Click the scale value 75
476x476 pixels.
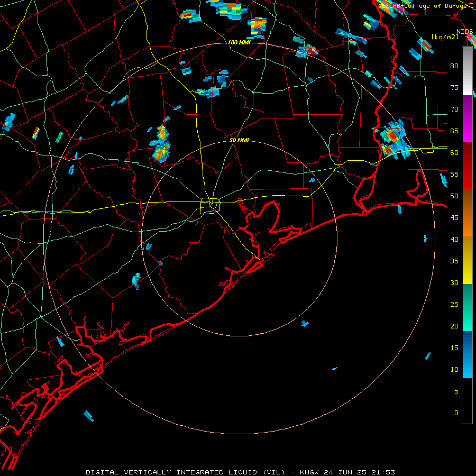pyautogui.click(x=454, y=87)
